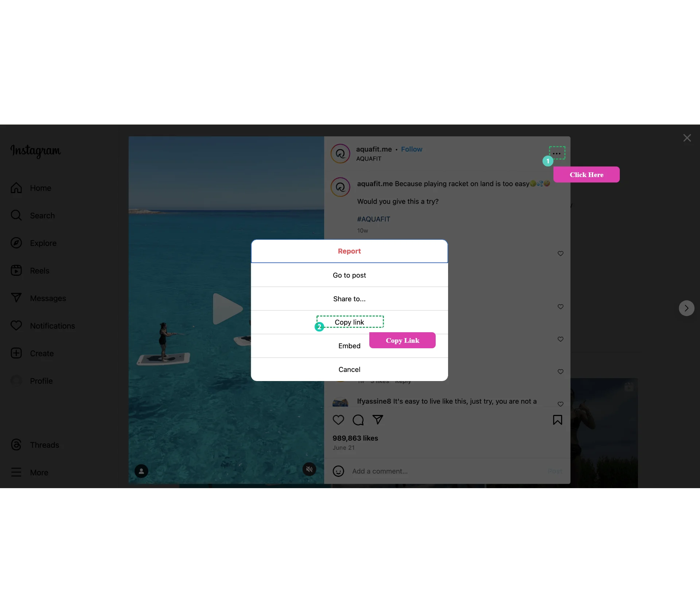Image resolution: width=700 pixels, height=612 pixels.
Task: Click the aquafit.me profile thumbnail
Action: [x=340, y=153]
